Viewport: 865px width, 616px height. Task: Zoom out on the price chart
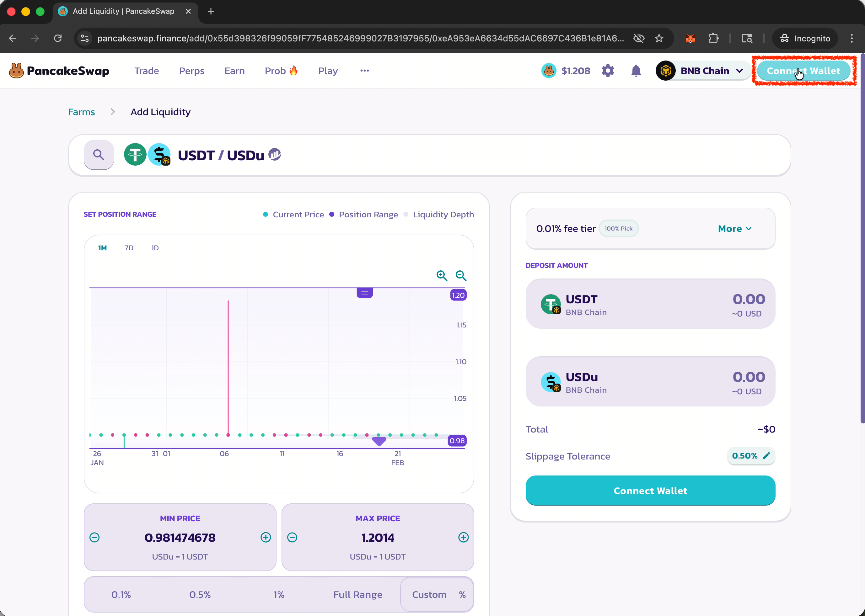click(x=461, y=275)
